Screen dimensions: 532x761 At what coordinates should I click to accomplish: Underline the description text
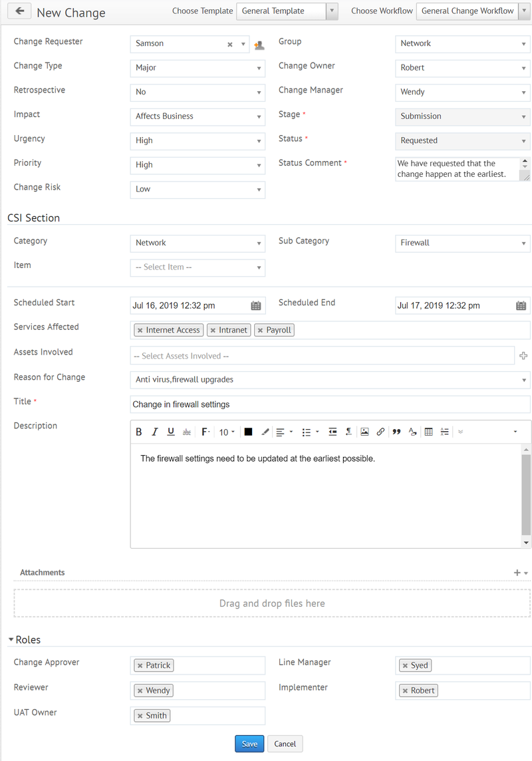[171, 432]
